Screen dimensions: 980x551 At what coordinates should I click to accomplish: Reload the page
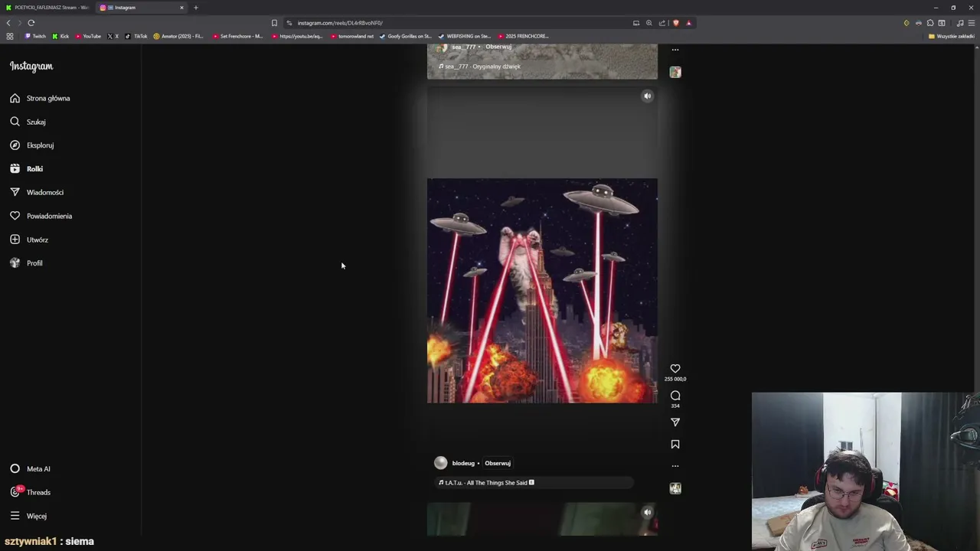click(x=31, y=23)
